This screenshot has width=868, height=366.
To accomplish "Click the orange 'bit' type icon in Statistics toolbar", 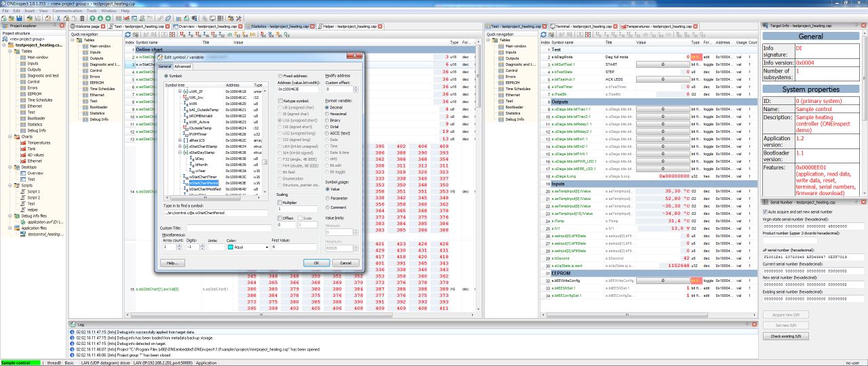I will pyautogui.click(x=252, y=34).
